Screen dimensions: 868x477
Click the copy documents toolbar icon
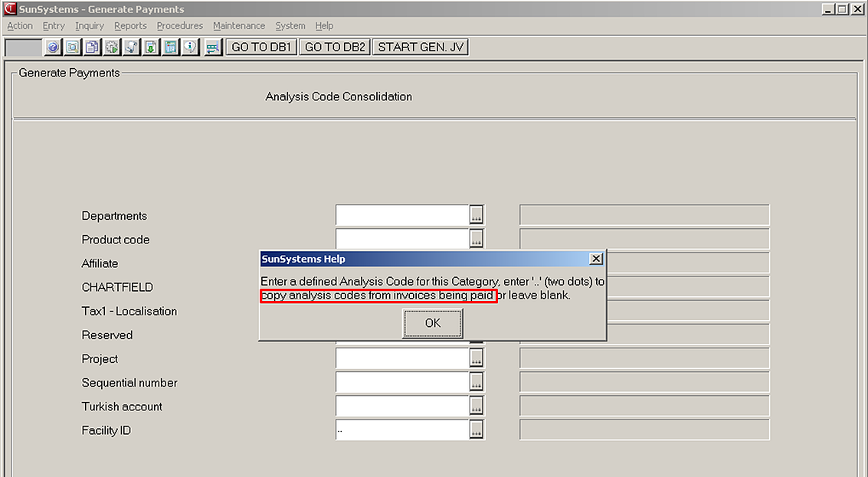(92, 47)
